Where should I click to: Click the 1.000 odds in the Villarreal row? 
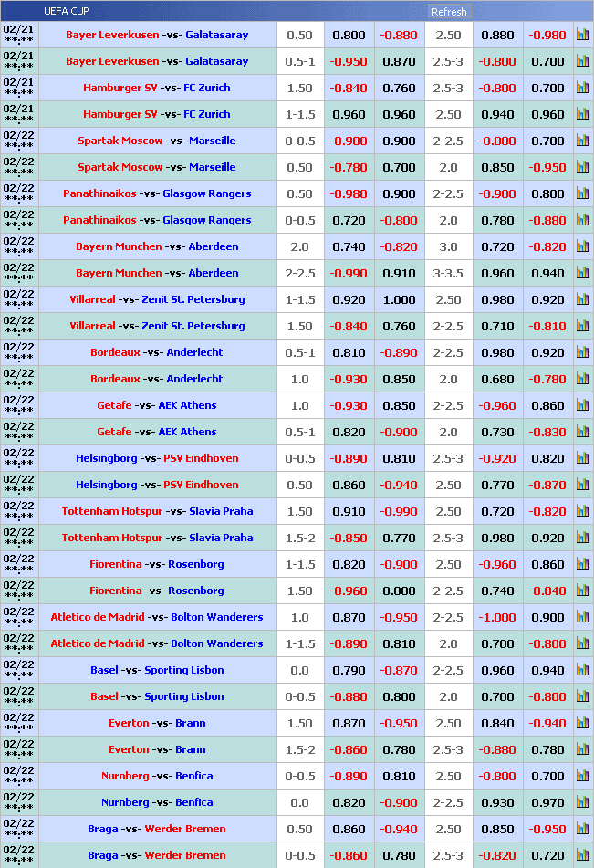tap(400, 300)
